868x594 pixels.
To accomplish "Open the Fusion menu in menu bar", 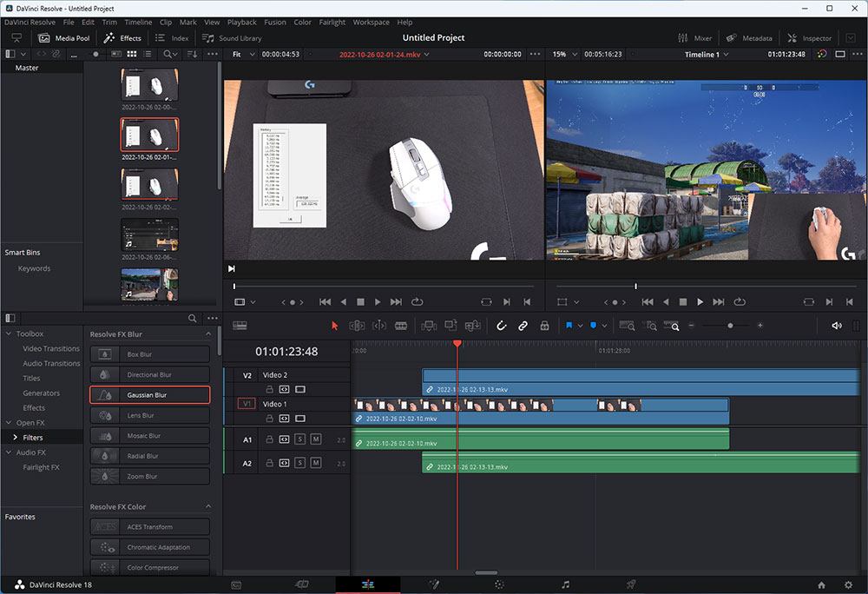I will pyautogui.click(x=274, y=22).
